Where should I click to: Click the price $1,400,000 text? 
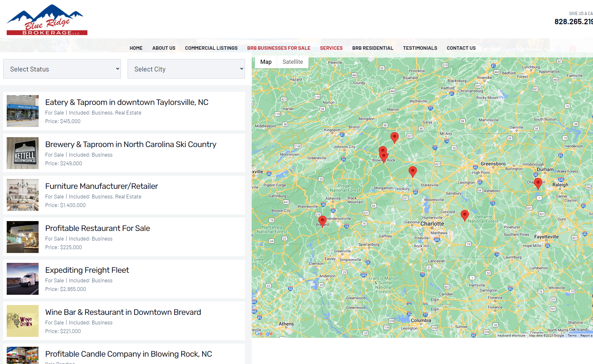point(65,205)
